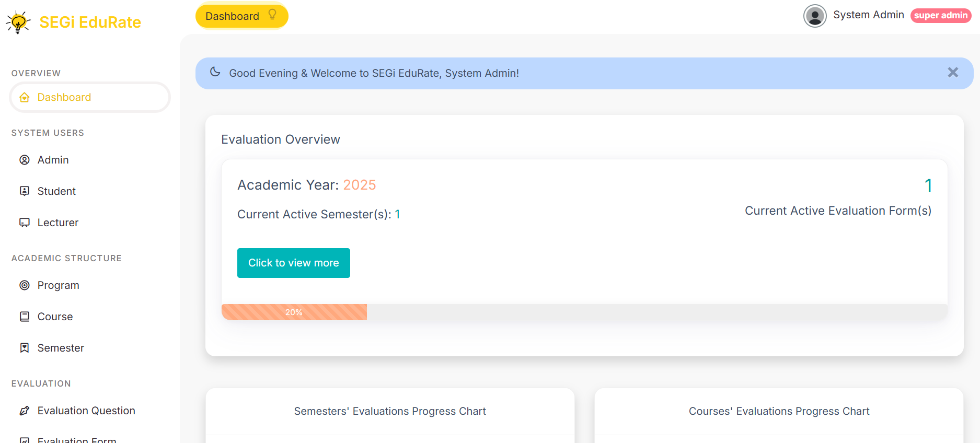980x443 pixels.
Task: Dismiss the Good Evening welcome banner
Action: [x=953, y=73]
